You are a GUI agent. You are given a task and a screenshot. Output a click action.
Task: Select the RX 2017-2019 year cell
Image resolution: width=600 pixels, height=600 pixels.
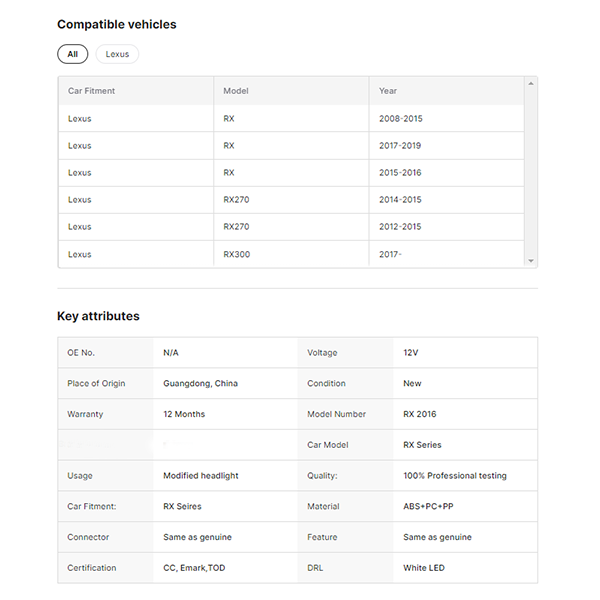400,146
